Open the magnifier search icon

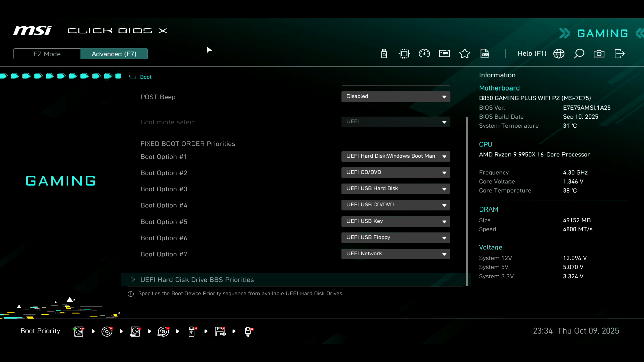(579, 54)
